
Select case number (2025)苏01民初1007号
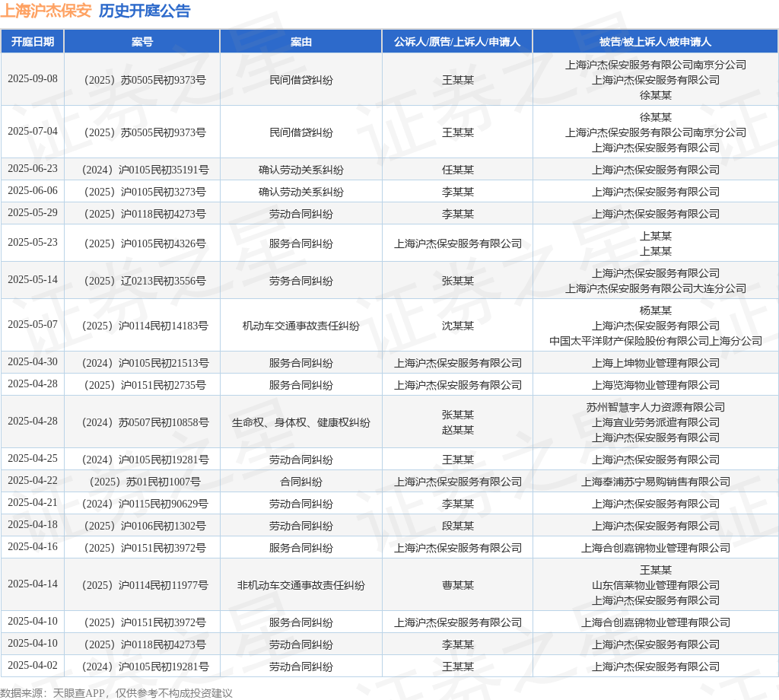point(145,482)
